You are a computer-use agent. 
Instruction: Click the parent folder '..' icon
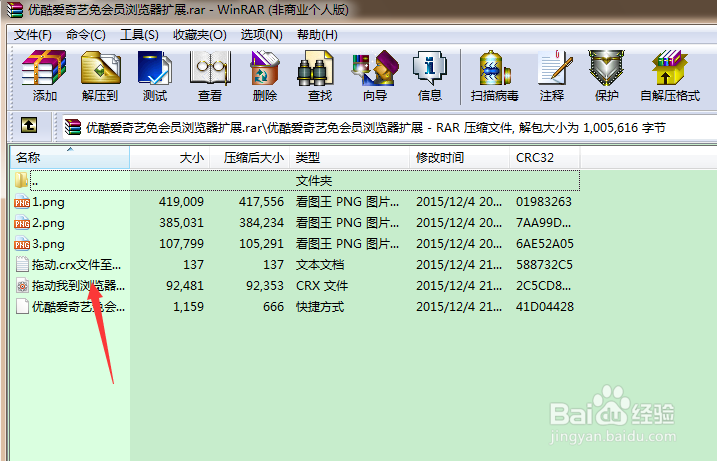pos(21,180)
